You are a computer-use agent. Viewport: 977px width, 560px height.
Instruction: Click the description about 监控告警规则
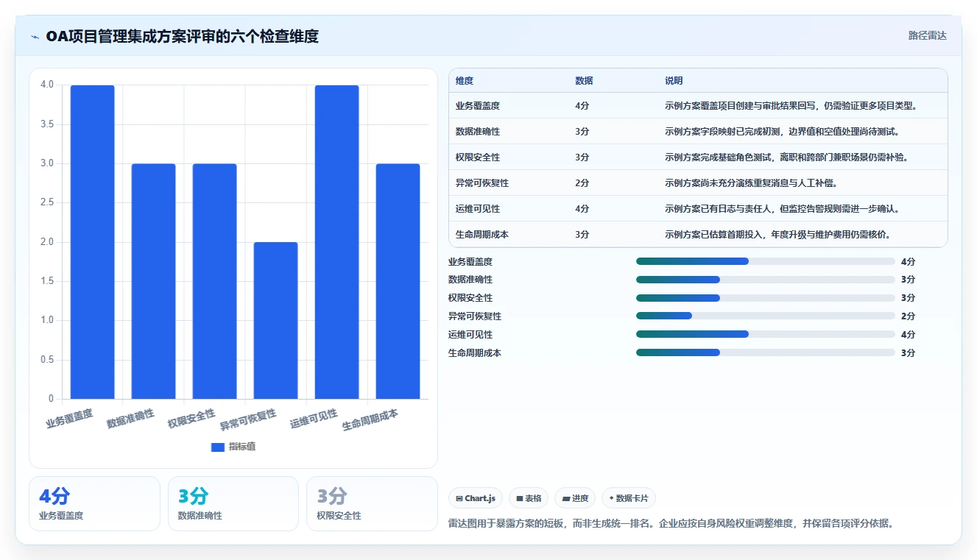[x=782, y=209]
